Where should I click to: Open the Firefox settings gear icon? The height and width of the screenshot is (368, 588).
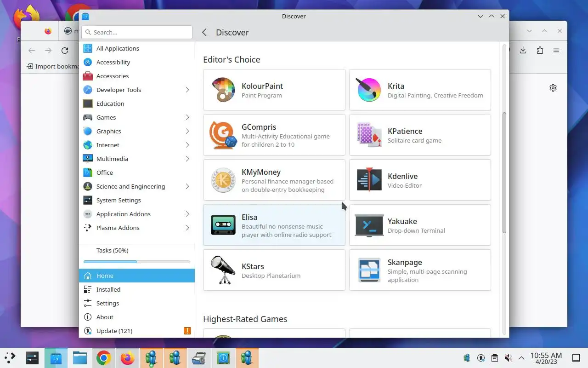pyautogui.click(x=553, y=88)
